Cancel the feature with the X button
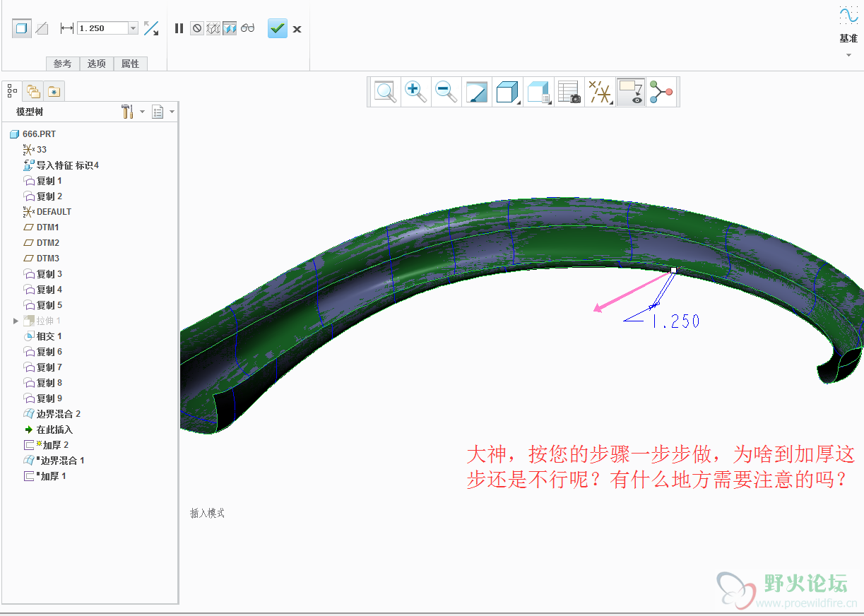This screenshot has width=864, height=616. pos(297,29)
